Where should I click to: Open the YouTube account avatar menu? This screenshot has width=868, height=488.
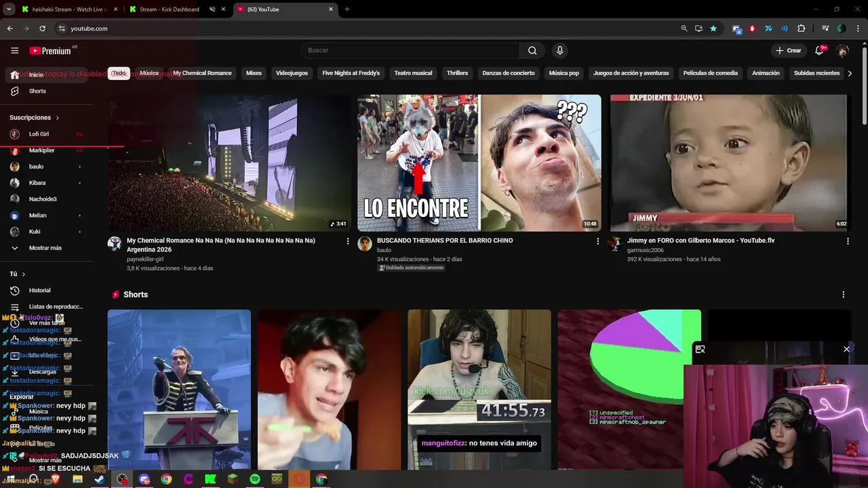tap(842, 50)
